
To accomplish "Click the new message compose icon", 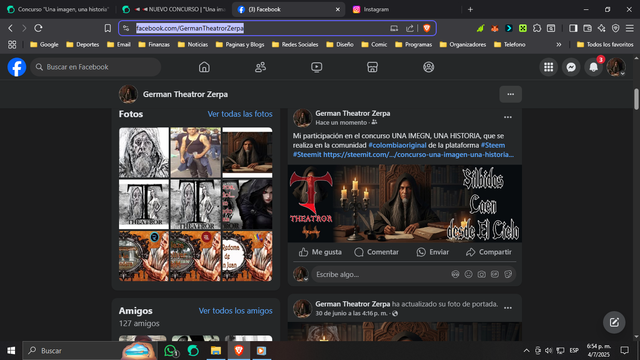I will point(614,322).
